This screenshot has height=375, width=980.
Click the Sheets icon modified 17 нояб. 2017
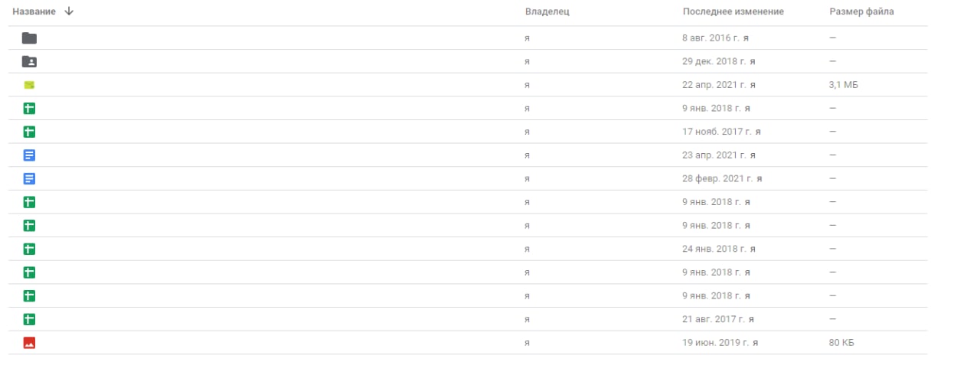(x=29, y=132)
